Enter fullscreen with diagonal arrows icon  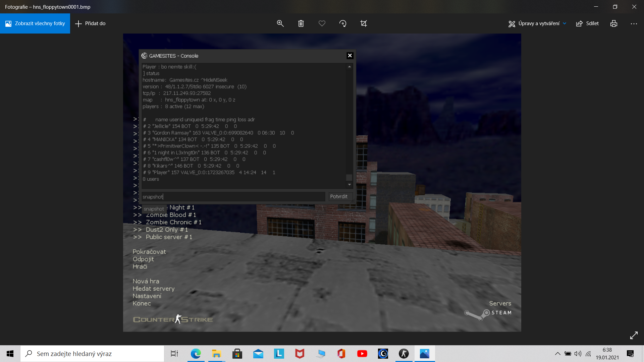point(634,335)
